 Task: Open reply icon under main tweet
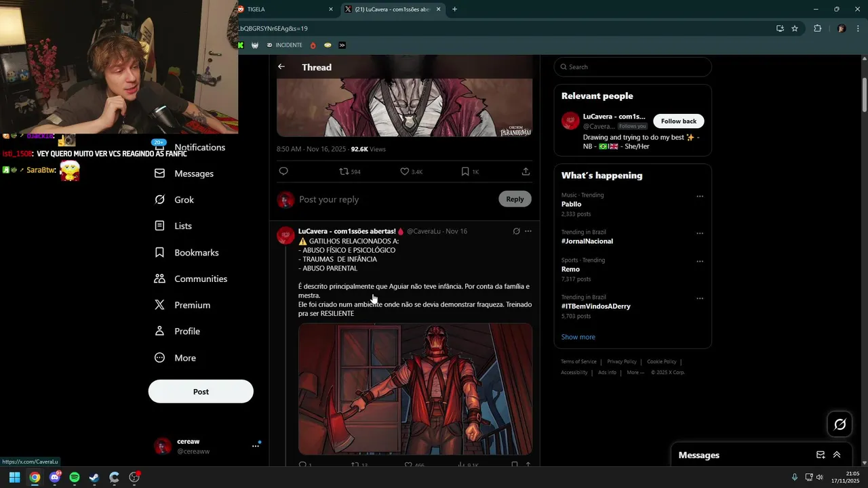point(283,171)
